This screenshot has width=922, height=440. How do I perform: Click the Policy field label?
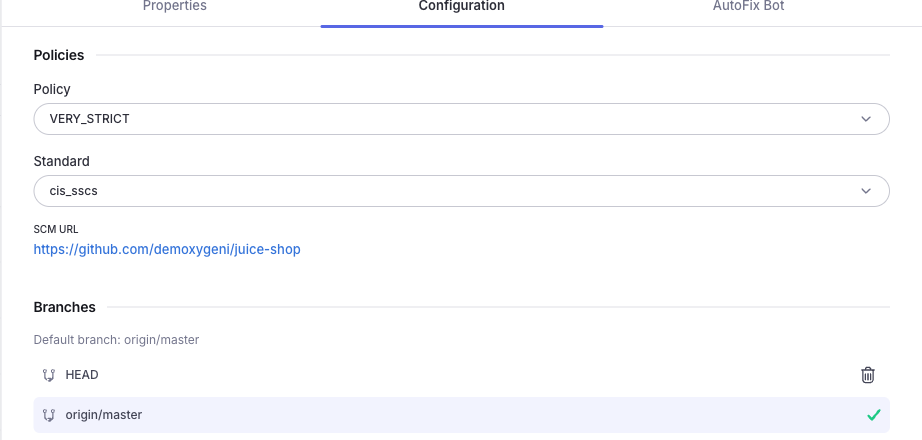click(x=52, y=89)
